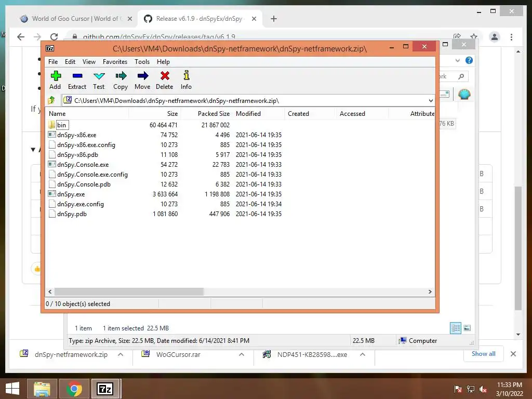Switch Explorer to large icons view
The image size is (532, 399).
(x=467, y=328)
